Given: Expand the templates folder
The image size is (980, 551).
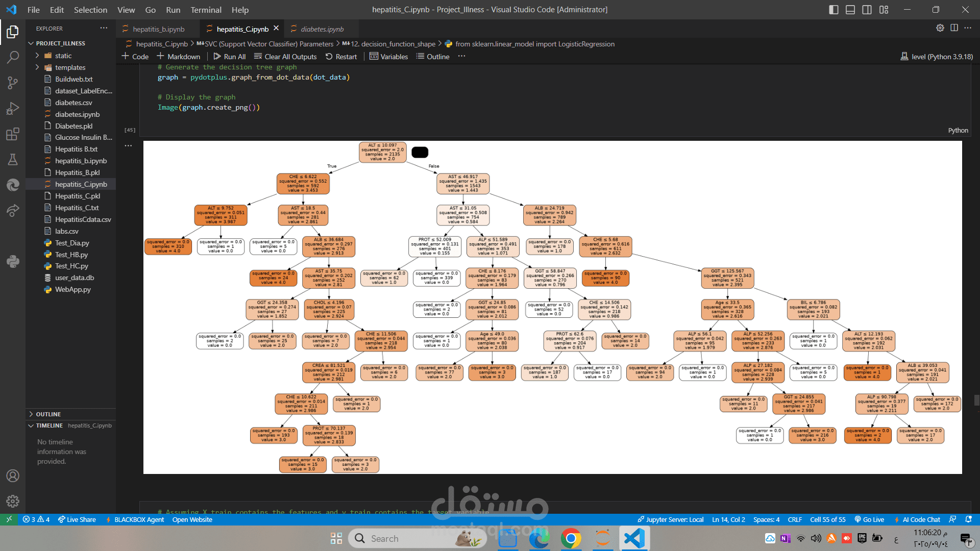Looking at the screenshot, I should (x=70, y=67).
